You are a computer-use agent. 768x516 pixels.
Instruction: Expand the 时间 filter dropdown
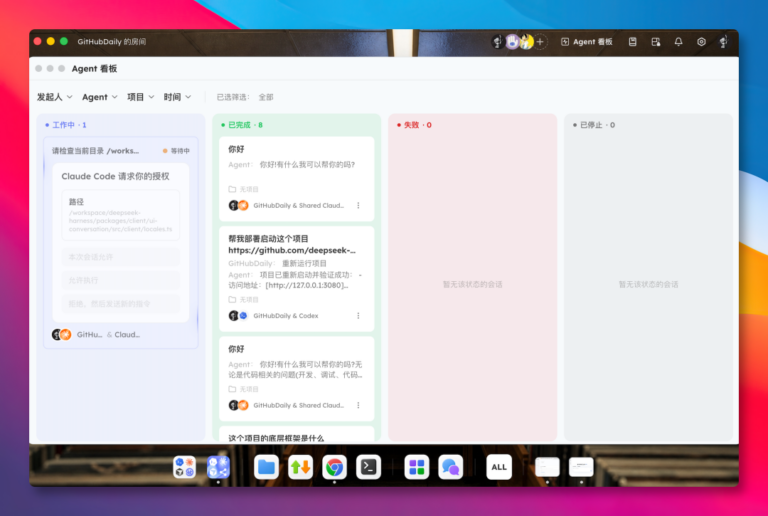177,97
